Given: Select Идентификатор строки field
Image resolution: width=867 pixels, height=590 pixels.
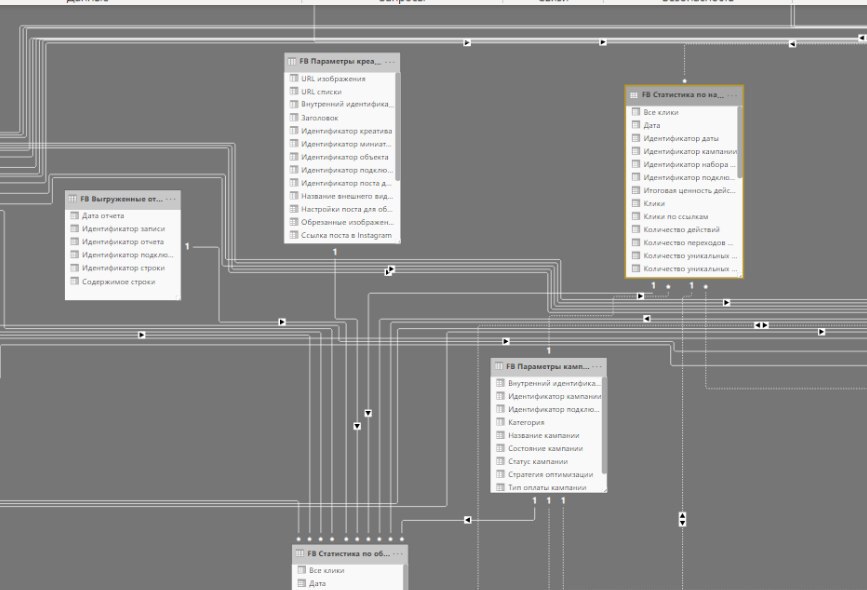Looking at the screenshot, I should (123, 268).
